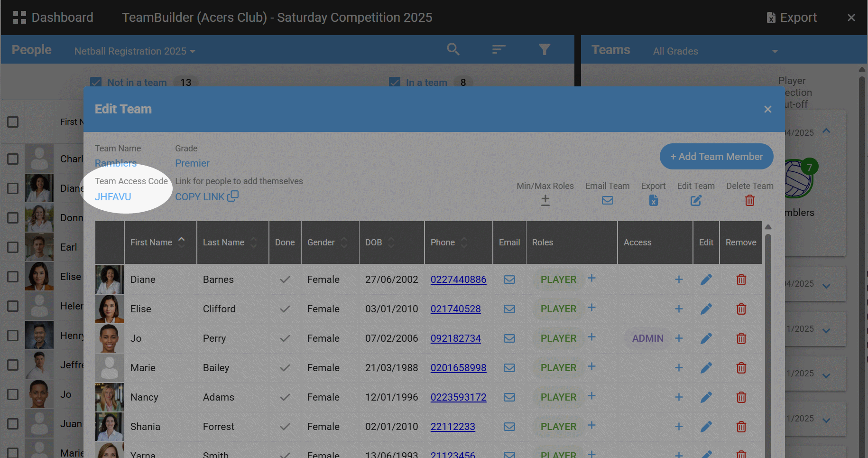Image resolution: width=868 pixels, height=458 pixels.
Task: Open the Dashboard menu
Action: [53, 18]
